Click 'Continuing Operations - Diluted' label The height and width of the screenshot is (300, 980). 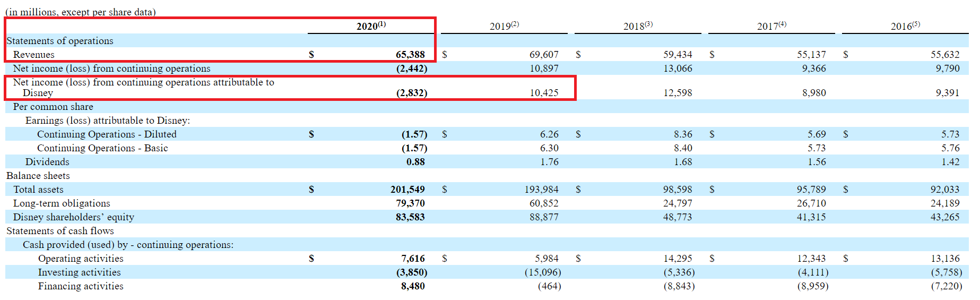pyautogui.click(x=107, y=134)
